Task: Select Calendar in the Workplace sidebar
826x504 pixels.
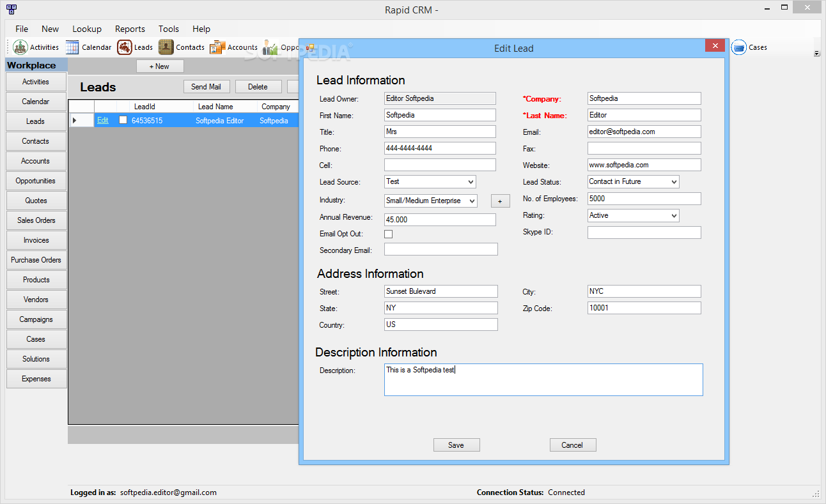Action: [36, 102]
